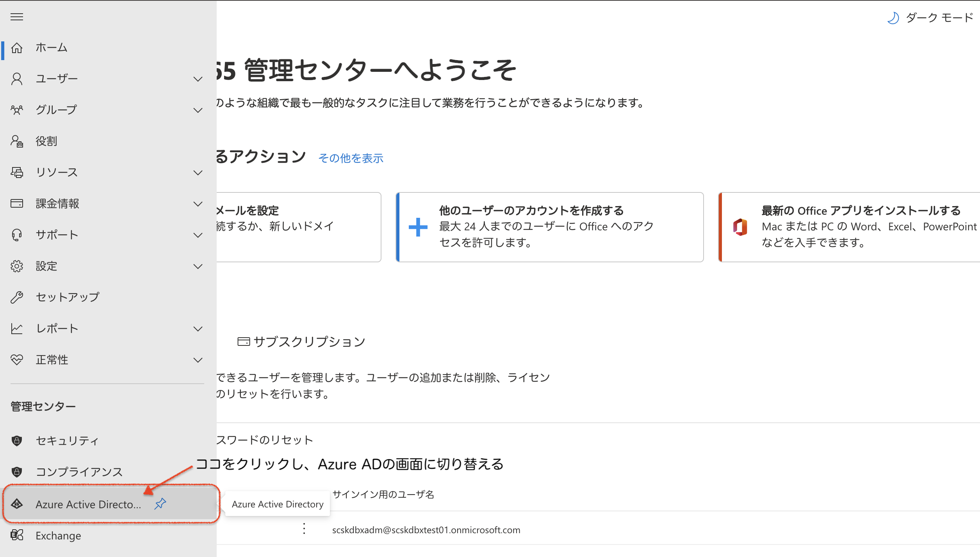Screen dimensions: 980x557
Task: Pin Azure Active Directory with the pin icon
Action: 160,504
